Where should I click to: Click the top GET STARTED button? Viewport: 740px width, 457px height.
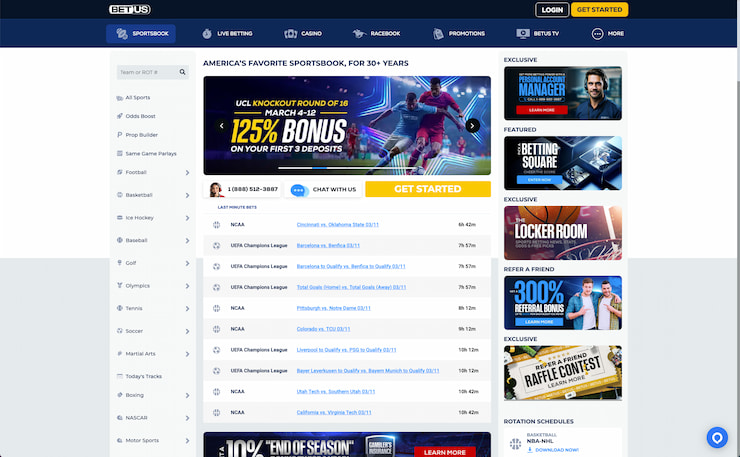tap(599, 9)
